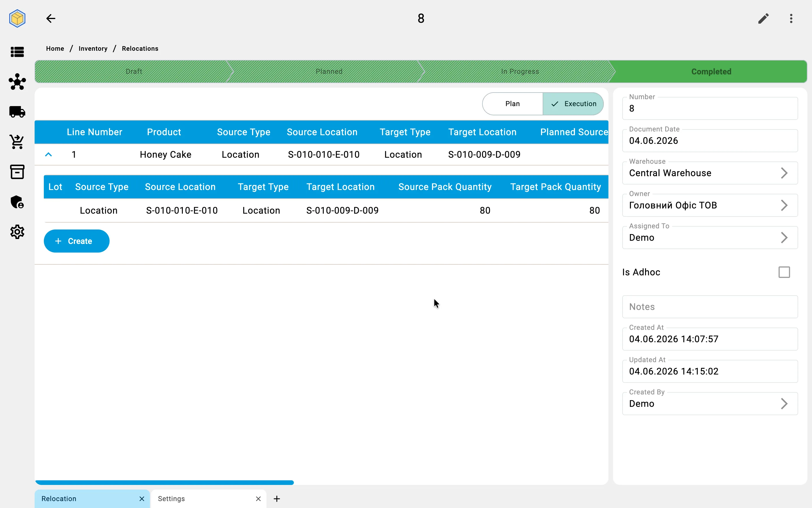Open the list menu sidebar icon
This screenshot has height=508, width=812.
17,52
